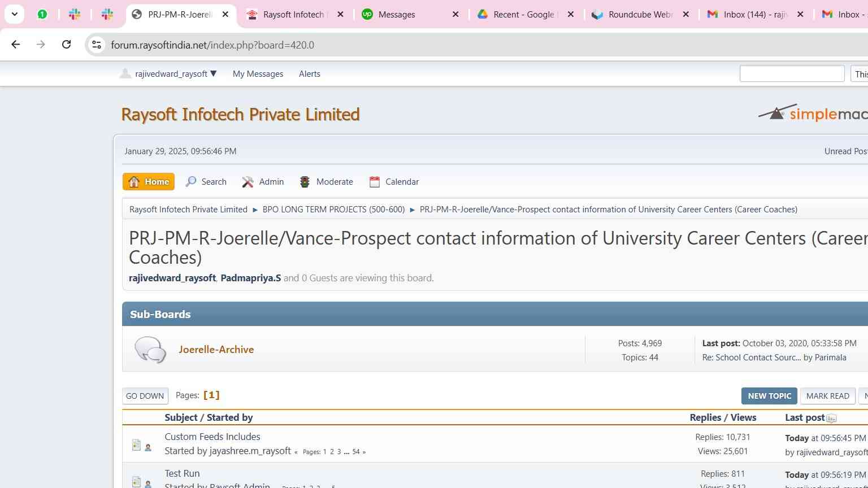Click the tools icon beside Admin
Viewport: 868px width, 488px height.
(x=248, y=181)
